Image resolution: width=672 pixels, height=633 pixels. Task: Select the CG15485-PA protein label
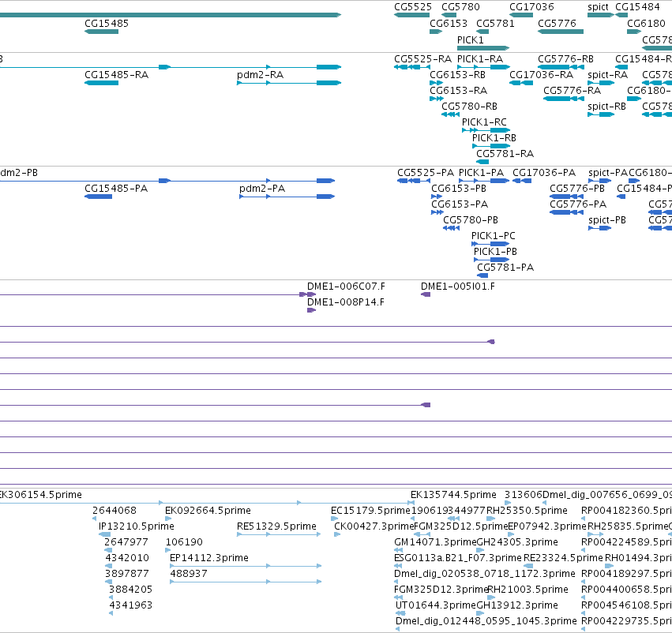116,189
